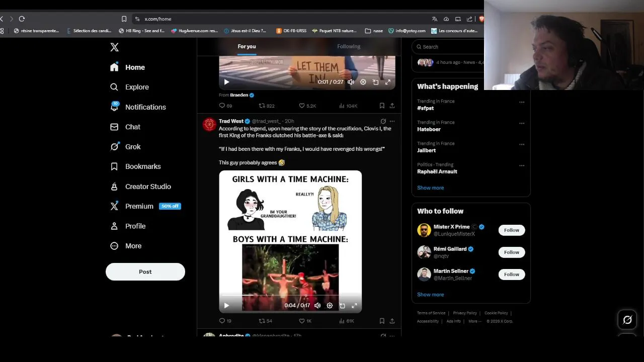Click the Search field

pos(448,47)
